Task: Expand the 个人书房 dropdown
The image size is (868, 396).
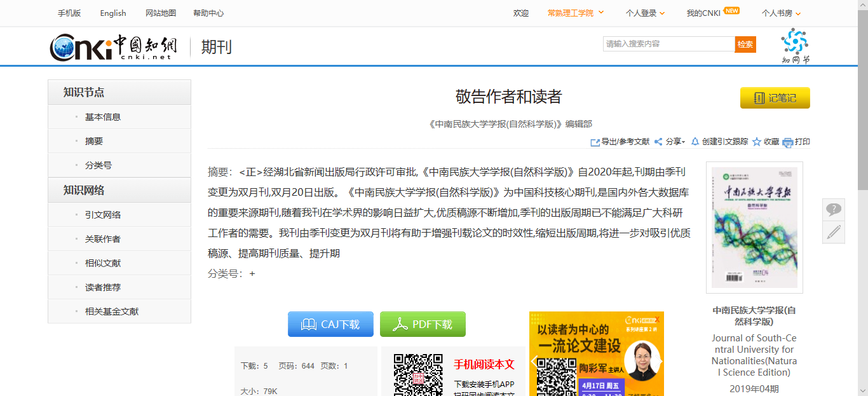Action: [781, 13]
